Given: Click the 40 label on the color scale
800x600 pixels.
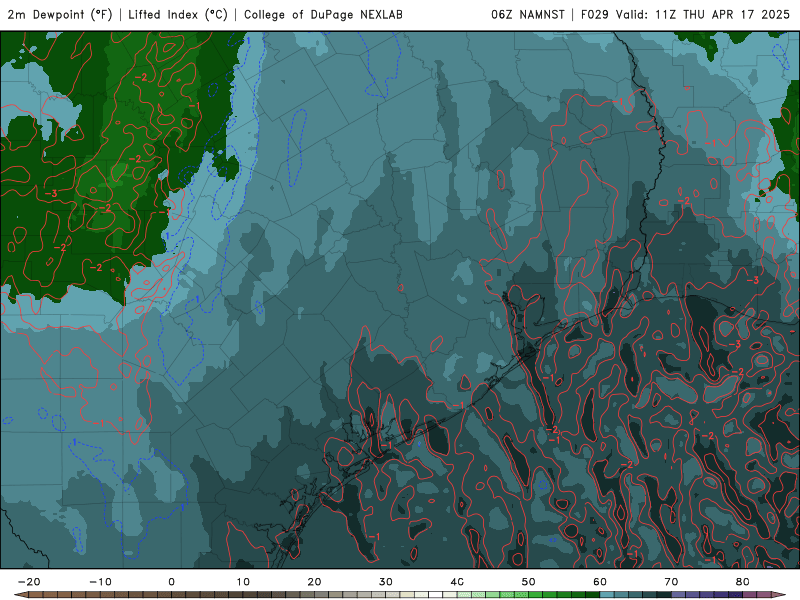Looking at the screenshot, I should (x=457, y=582).
